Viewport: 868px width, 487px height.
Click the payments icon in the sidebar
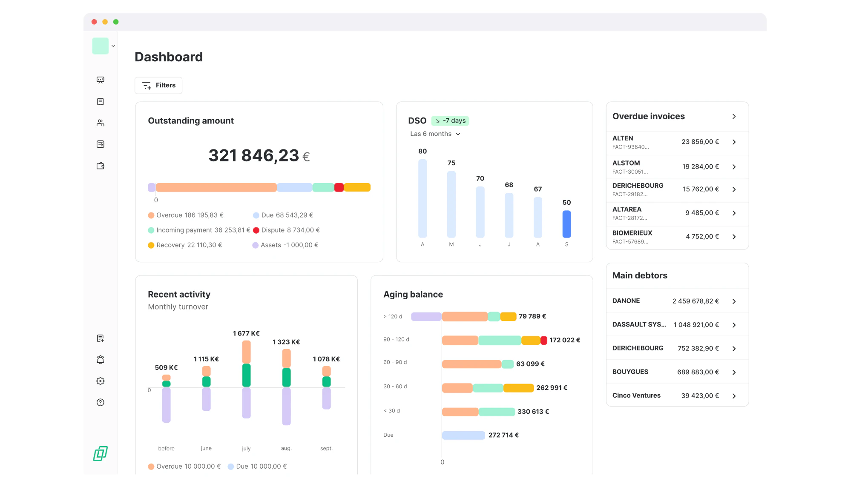[x=100, y=144]
